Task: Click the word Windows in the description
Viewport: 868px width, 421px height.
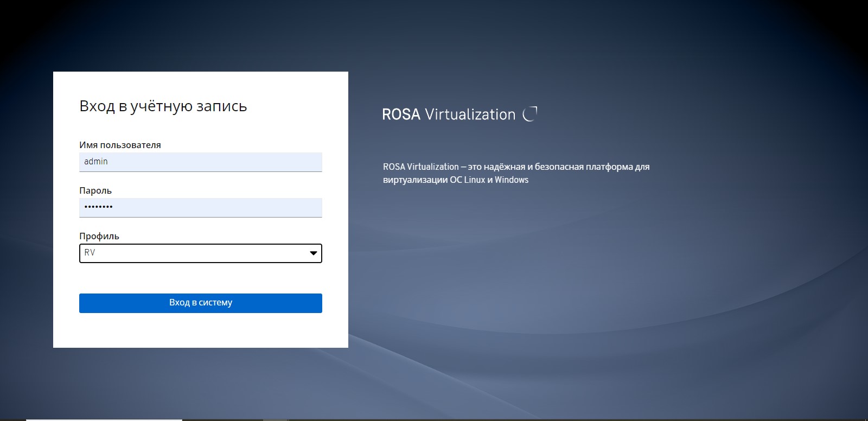Action: point(511,180)
